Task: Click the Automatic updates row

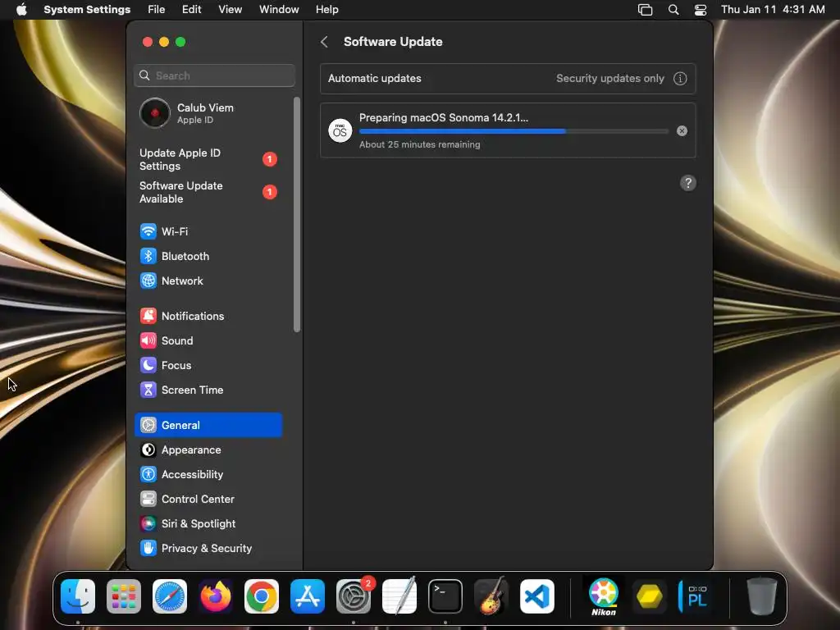Action: click(x=507, y=78)
